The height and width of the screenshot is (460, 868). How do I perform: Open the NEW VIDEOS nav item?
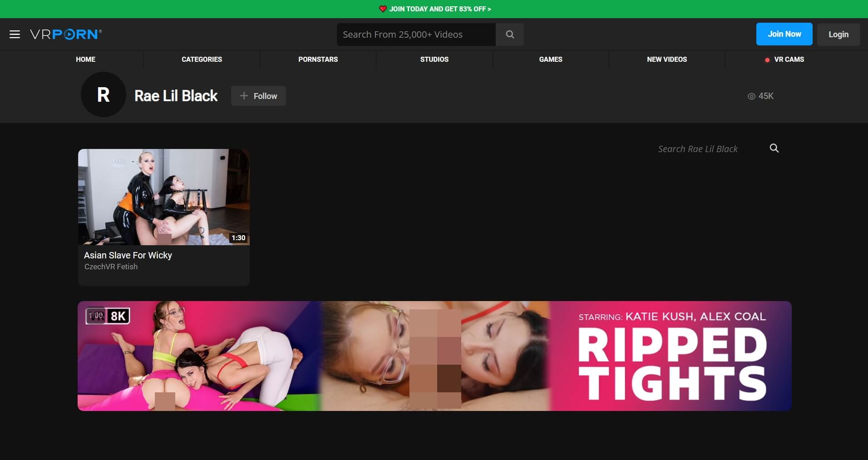coord(667,59)
